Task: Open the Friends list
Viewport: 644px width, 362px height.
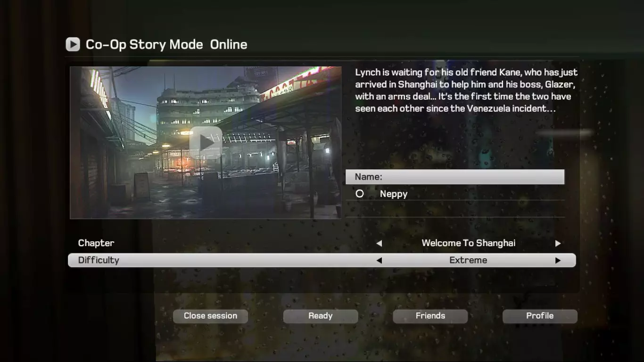Action: 430,316
